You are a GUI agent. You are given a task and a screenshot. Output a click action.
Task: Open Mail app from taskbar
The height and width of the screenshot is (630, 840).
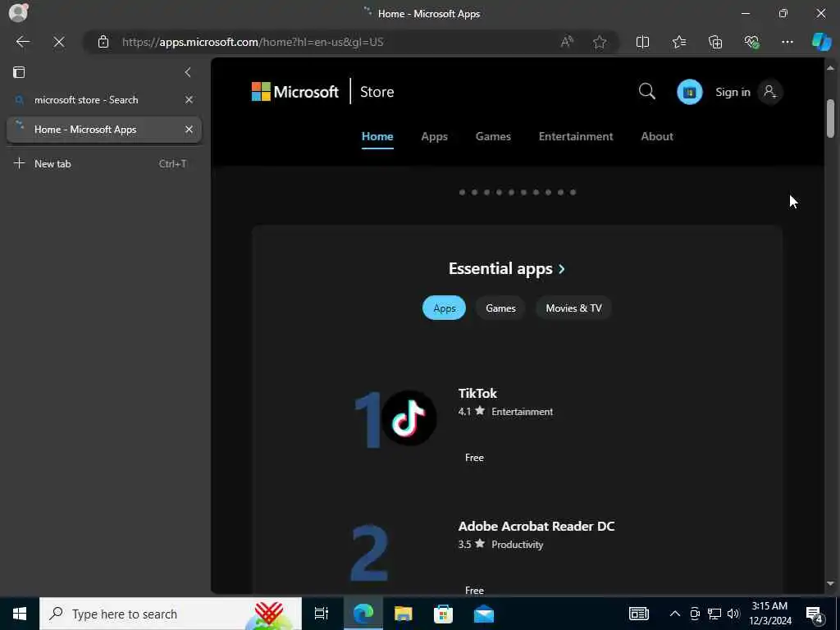click(x=484, y=614)
